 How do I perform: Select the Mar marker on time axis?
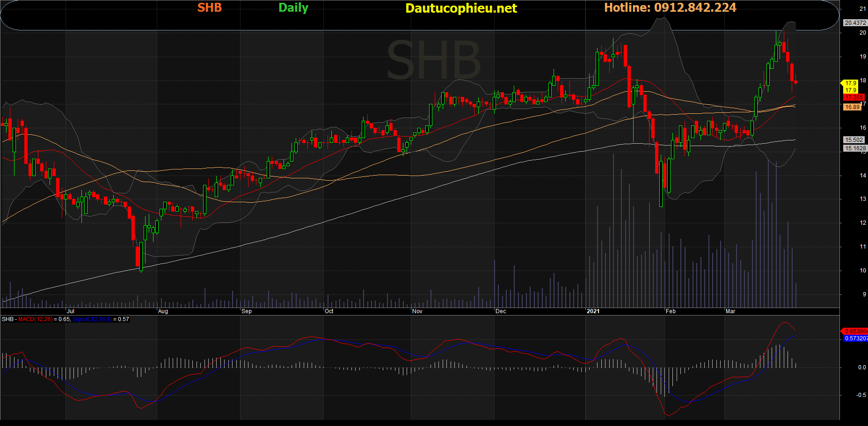[x=730, y=311]
